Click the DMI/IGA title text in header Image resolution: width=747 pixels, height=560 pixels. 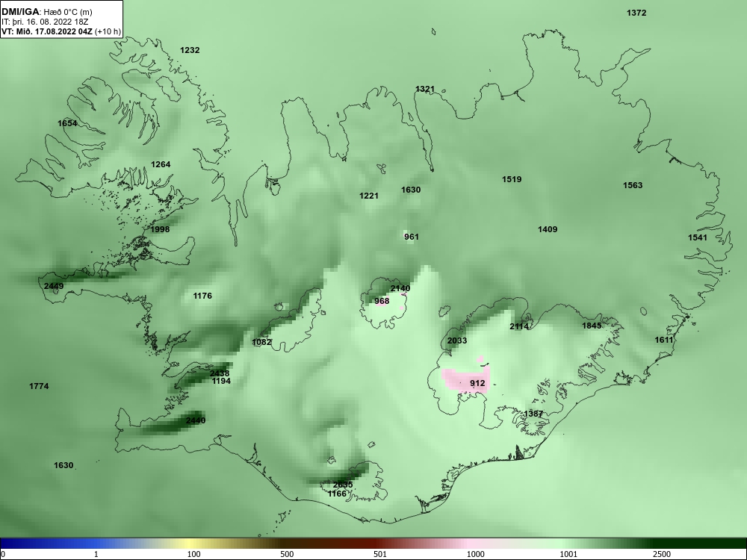[20, 12]
